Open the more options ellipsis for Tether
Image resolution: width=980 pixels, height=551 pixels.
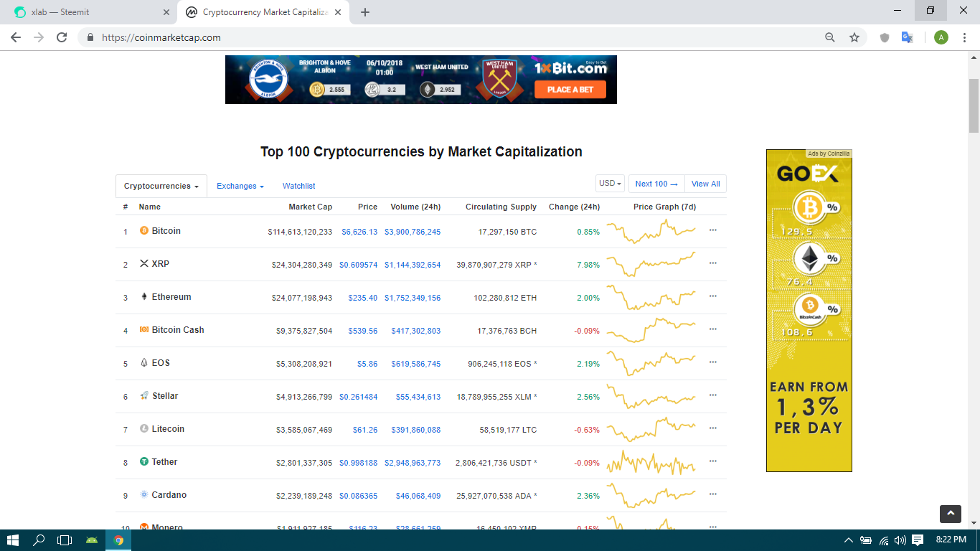[x=712, y=461]
